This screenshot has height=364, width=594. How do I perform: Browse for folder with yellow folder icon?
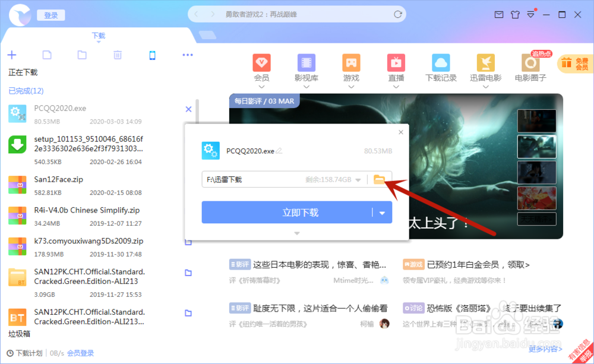point(379,179)
